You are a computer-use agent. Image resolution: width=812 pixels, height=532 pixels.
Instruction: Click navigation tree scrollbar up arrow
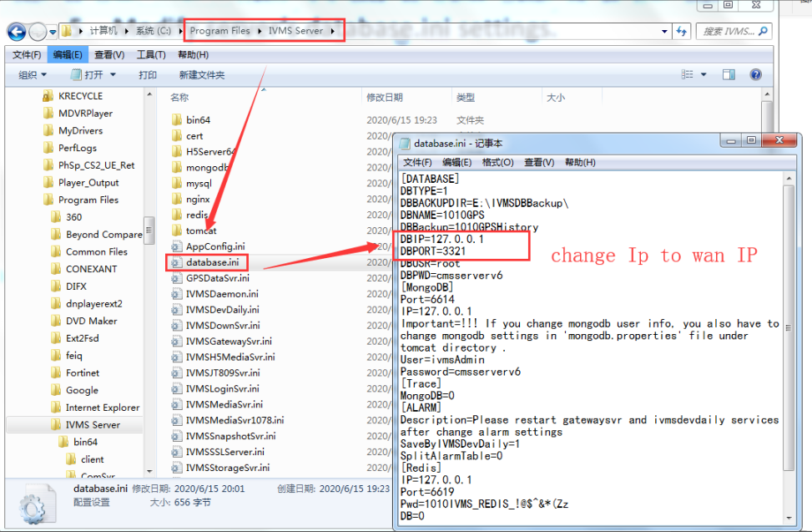(x=149, y=94)
